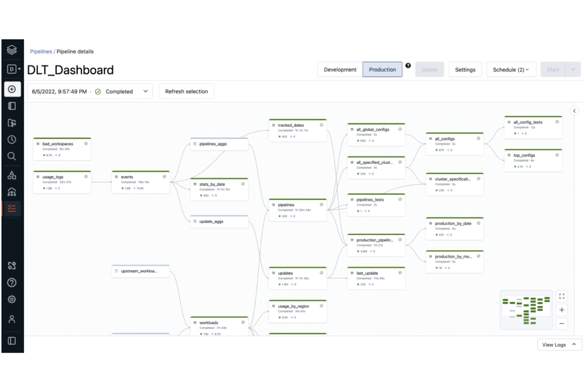Click the Refresh selection button
Image resolution: width=588 pixels, height=392 pixels.
point(186,91)
